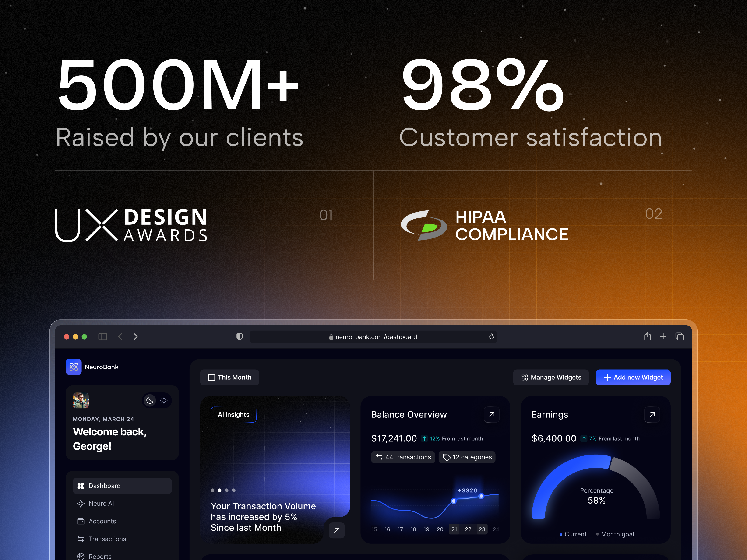Viewport: 747px width, 560px height.
Task: Select day 22 on the Balance Overview chart
Action: [x=468, y=529]
